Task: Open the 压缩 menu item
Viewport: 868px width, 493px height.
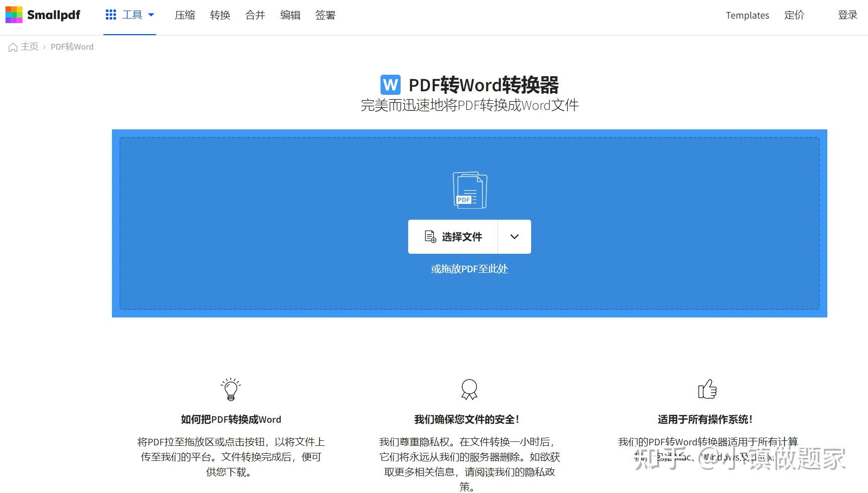Action: [185, 15]
